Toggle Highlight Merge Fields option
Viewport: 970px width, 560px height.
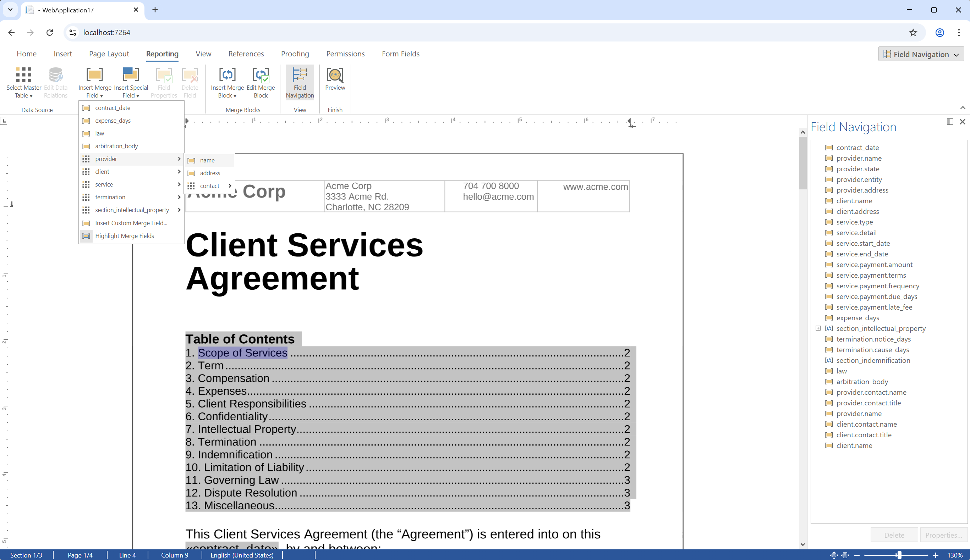tap(124, 236)
